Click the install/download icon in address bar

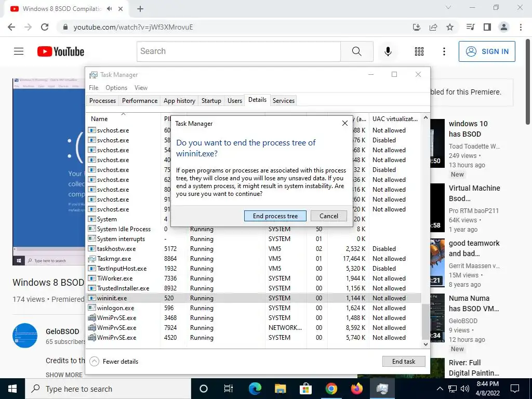417,27
